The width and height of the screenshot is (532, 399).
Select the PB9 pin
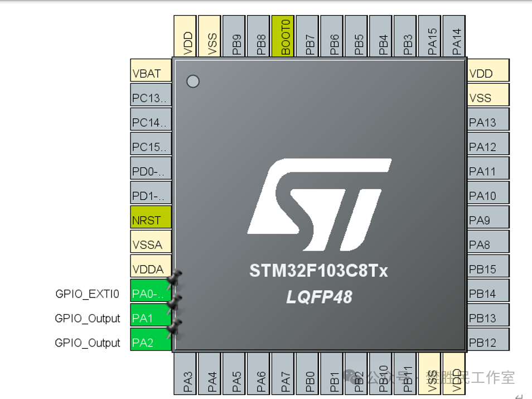(234, 36)
